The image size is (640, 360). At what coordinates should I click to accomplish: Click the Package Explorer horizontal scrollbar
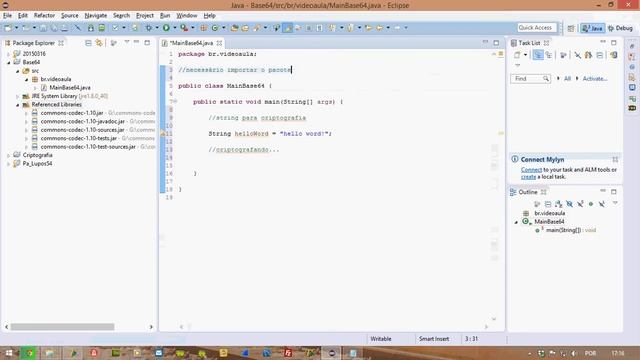click(x=62, y=327)
